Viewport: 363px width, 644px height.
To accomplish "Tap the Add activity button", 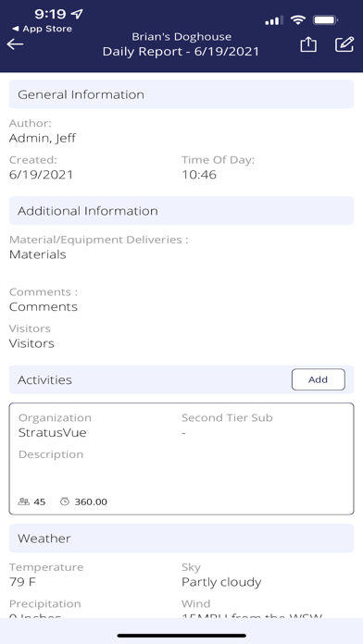I will point(319,379).
